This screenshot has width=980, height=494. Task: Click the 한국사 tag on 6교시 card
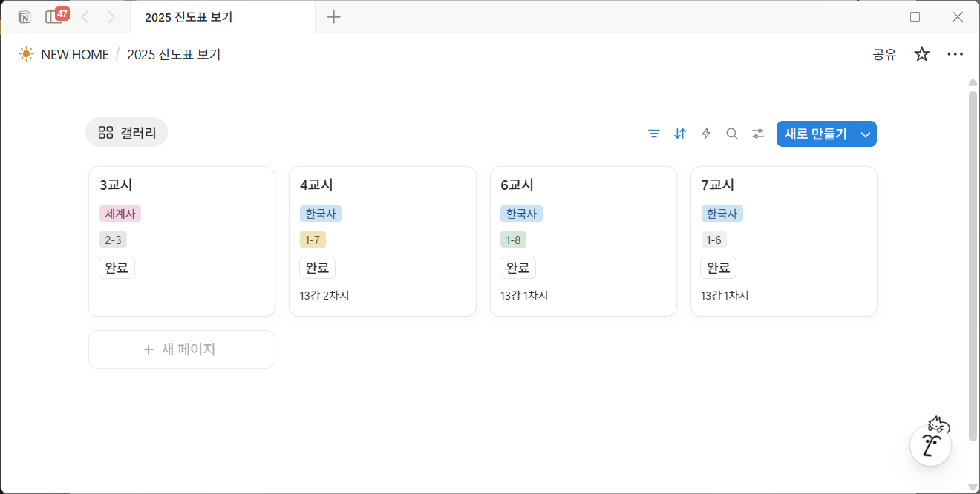click(x=521, y=214)
